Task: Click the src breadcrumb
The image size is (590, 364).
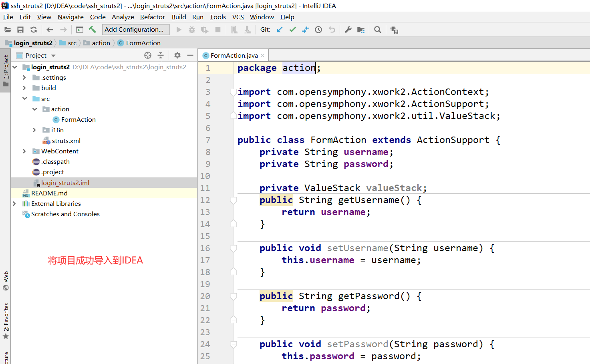Action: [x=68, y=43]
